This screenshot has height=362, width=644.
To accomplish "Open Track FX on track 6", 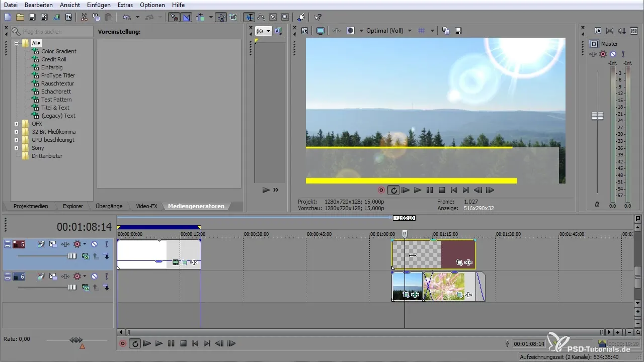I will [65, 276].
